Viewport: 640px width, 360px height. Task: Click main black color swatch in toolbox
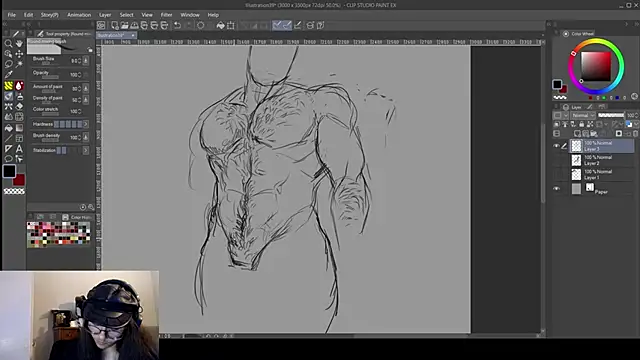click(9, 171)
